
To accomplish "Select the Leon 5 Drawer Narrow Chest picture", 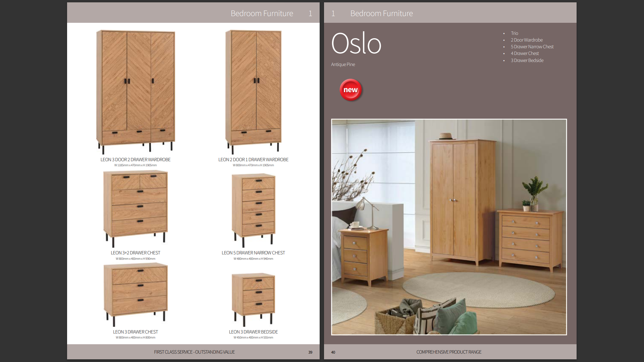I will 253,209.
